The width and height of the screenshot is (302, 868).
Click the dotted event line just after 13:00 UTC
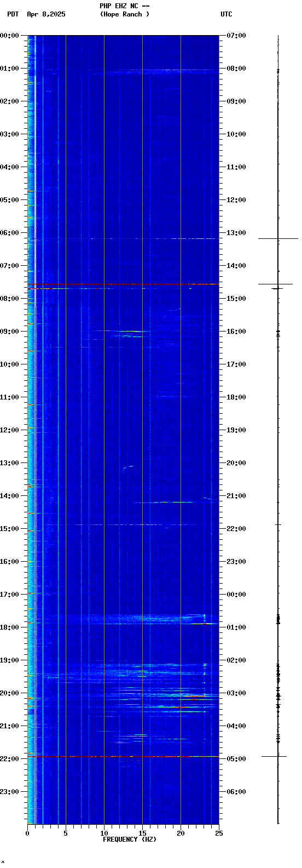click(x=123, y=238)
